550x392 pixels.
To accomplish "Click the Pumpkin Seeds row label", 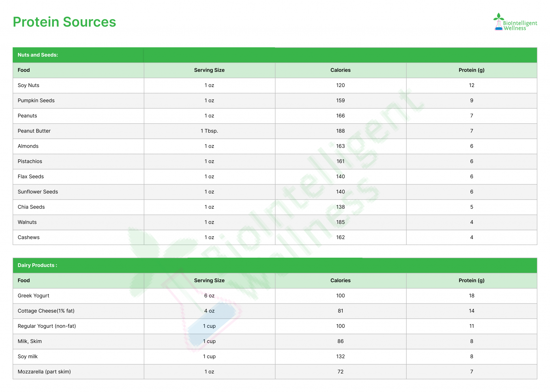I will [x=36, y=101].
